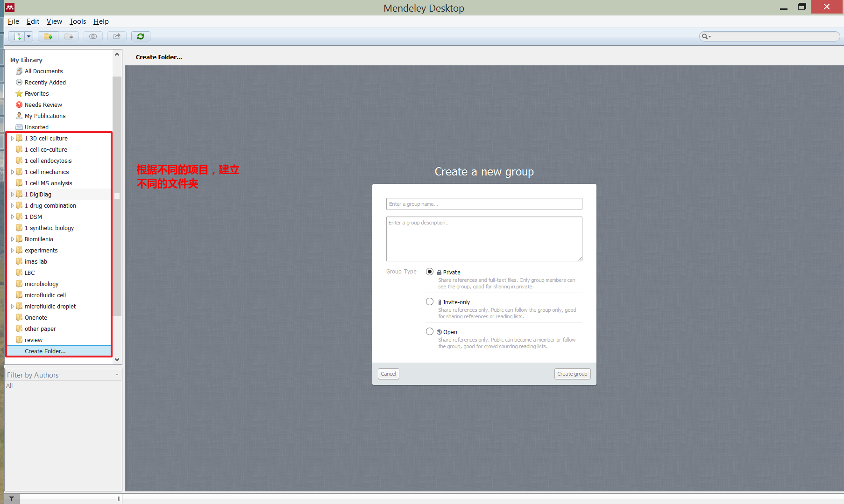Click the library search field
Screen dimensions: 844x504
(770, 36)
